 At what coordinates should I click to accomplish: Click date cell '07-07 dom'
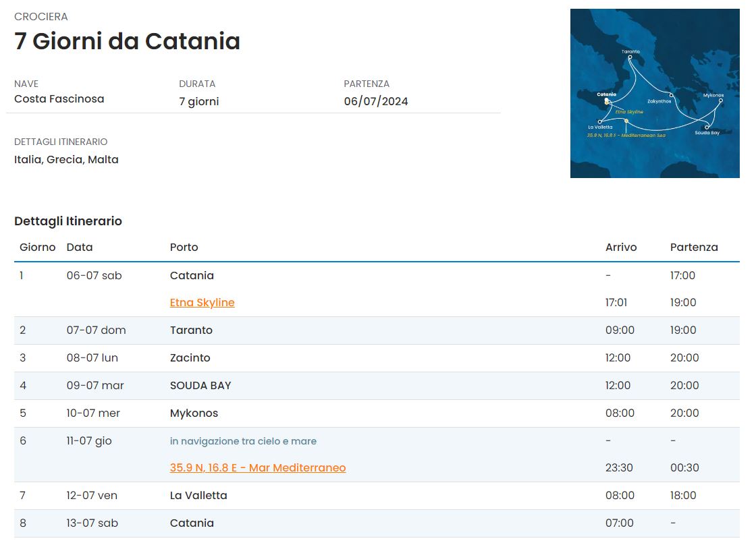click(96, 330)
